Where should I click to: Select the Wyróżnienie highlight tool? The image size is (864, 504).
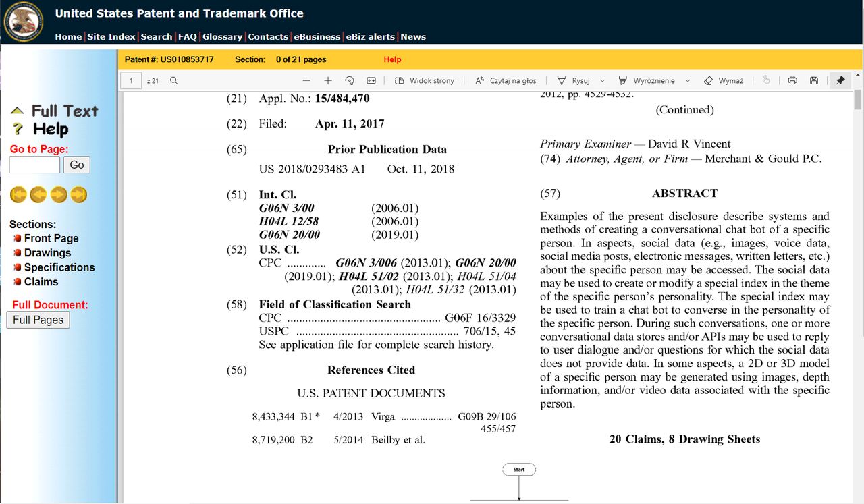(646, 80)
